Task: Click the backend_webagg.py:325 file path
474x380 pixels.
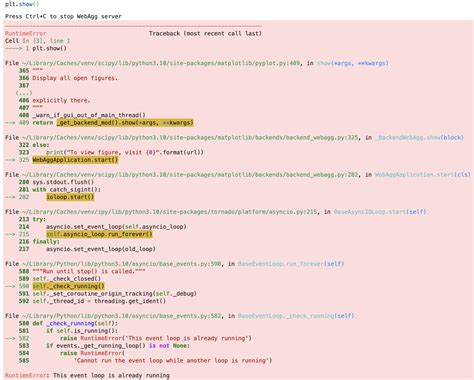Action: tap(190, 137)
